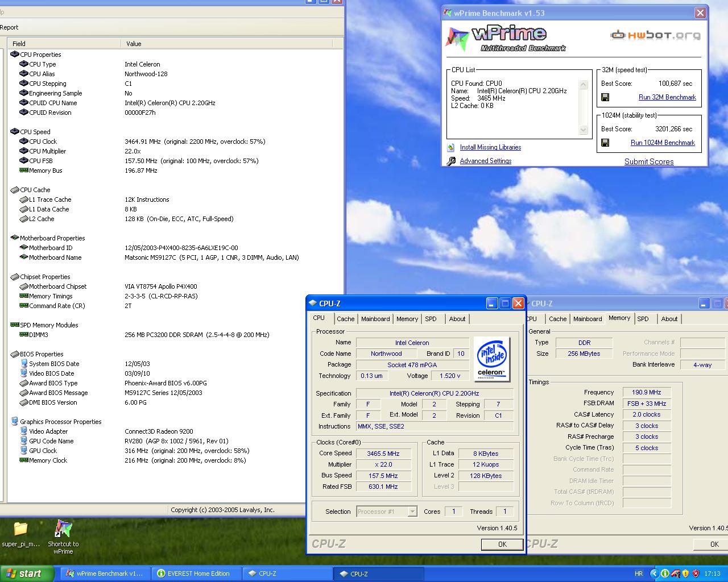728x582 pixels.
Task: Click the SPD Memory Modules icon
Action: [x=14, y=325]
